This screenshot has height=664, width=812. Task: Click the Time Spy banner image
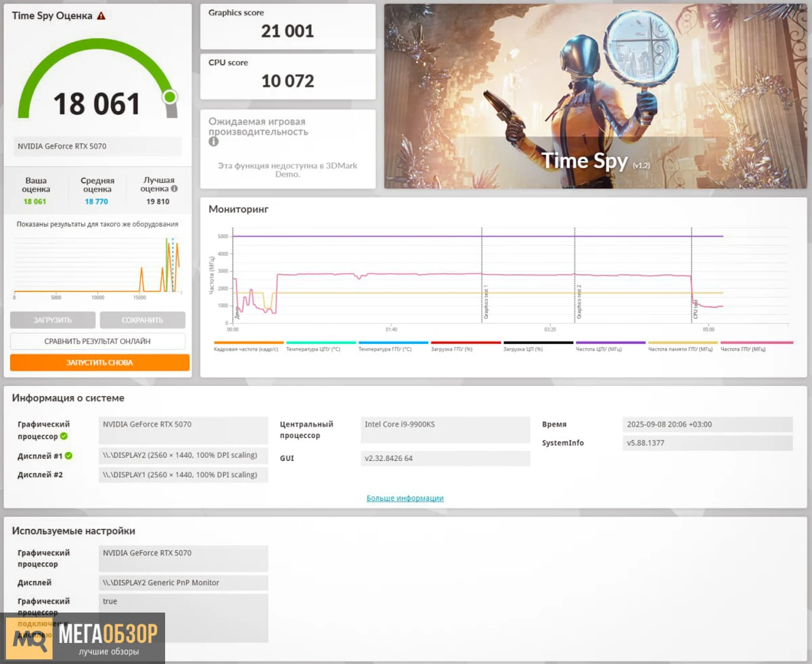[595, 96]
